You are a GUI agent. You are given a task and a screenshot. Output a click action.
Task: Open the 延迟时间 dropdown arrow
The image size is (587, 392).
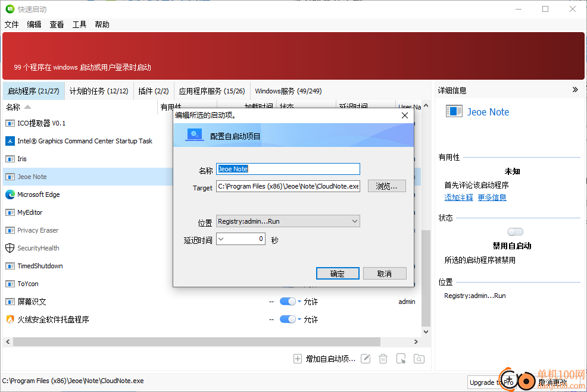pyautogui.click(x=221, y=239)
